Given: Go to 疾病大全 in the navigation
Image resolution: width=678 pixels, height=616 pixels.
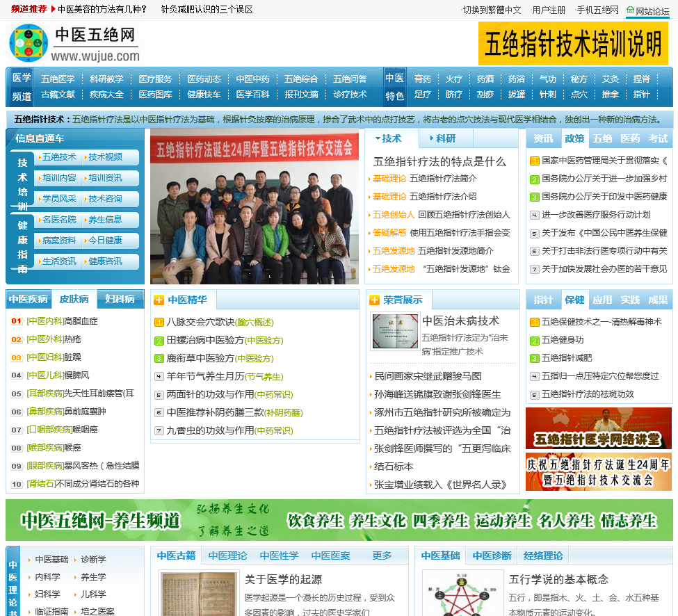Looking at the screenshot, I should point(106,95).
